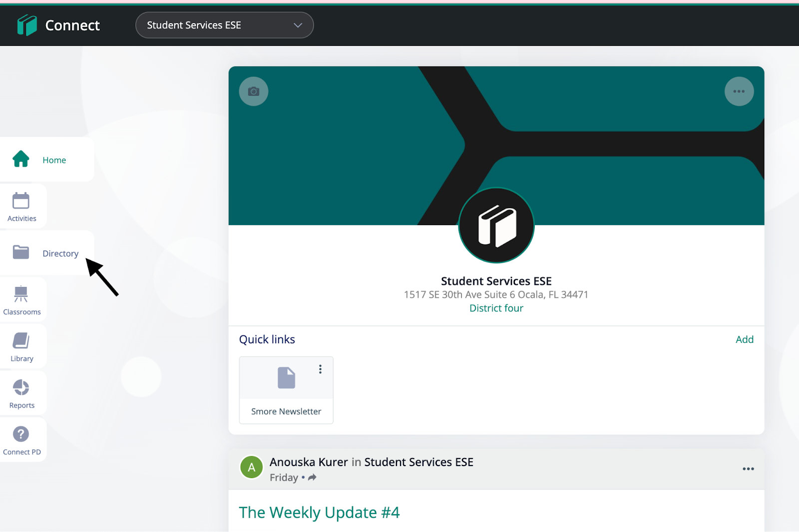This screenshot has width=799, height=532.
Task: Click the Connect book logo icon
Action: point(27,25)
